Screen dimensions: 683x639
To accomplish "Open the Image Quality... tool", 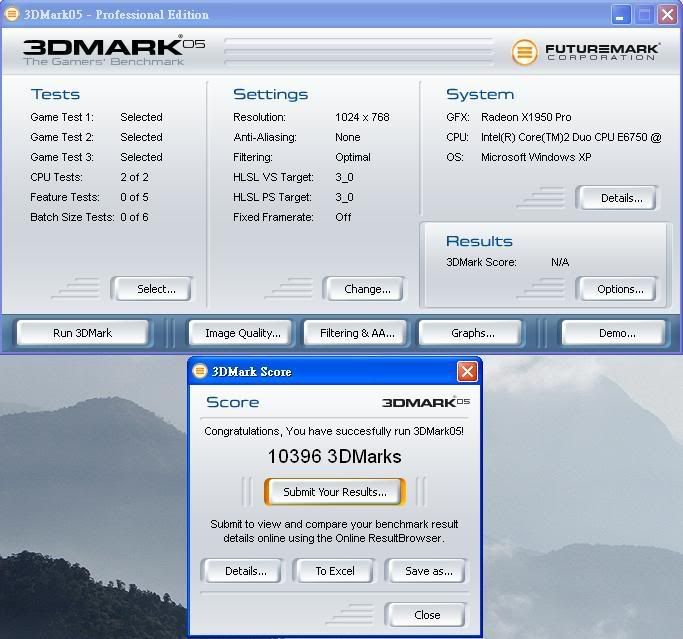I will click(242, 333).
